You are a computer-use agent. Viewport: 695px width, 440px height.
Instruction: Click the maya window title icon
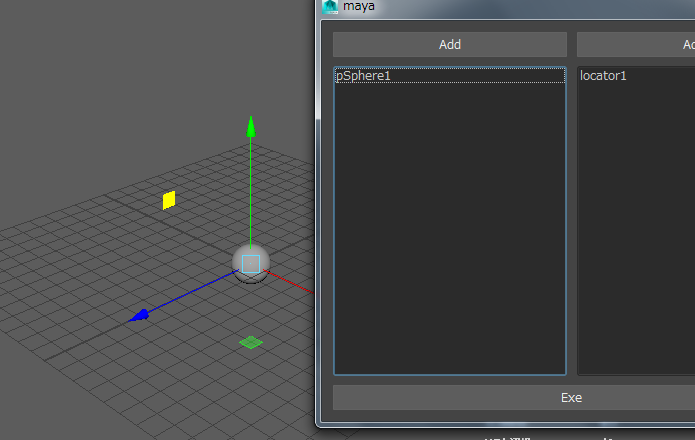(330, 6)
